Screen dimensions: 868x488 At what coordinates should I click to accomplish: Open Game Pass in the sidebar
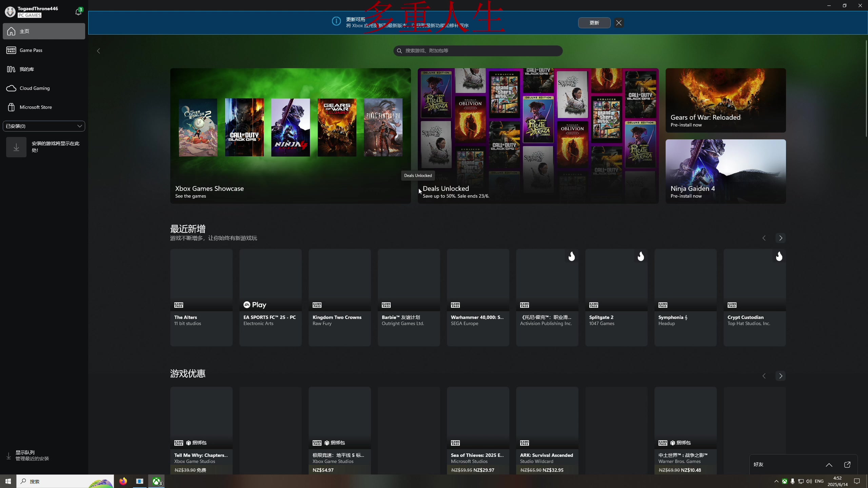point(44,50)
